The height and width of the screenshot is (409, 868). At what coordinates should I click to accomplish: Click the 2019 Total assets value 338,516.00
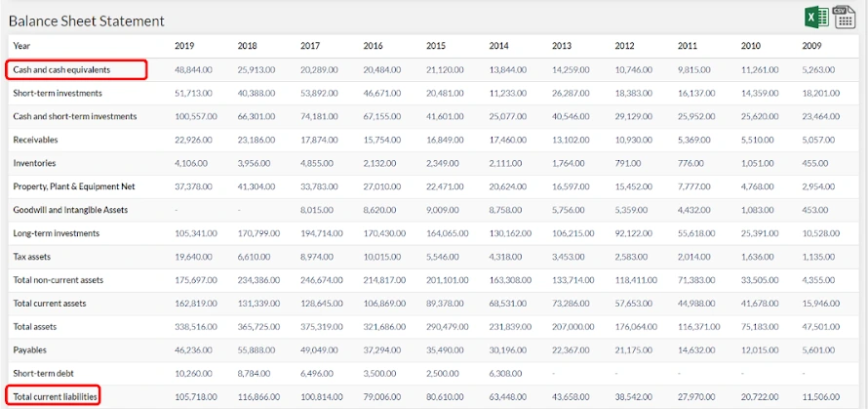coord(195,326)
